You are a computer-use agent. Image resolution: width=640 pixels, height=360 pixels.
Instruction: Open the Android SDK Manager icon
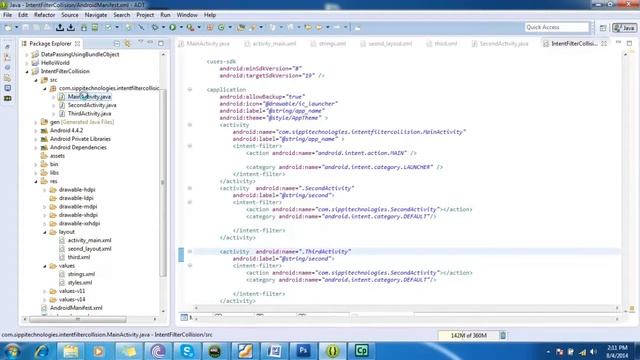tap(84, 27)
